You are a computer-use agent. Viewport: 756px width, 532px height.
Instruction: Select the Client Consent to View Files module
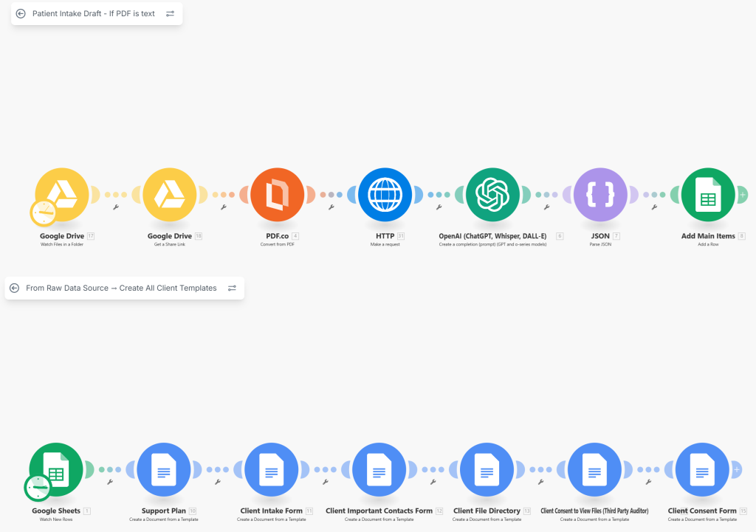coord(594,470)
